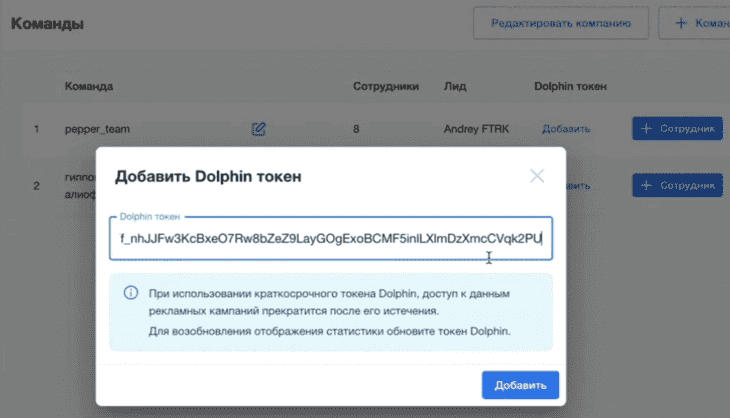
Task: Close the Add Dolphin token dialog
Action: (x=537, y=176)
